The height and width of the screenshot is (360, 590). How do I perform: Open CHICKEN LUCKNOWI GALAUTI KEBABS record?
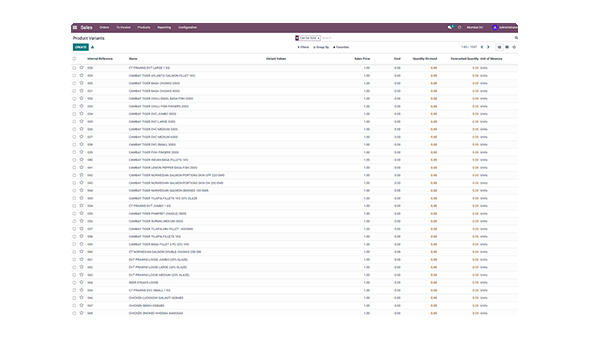156,298
